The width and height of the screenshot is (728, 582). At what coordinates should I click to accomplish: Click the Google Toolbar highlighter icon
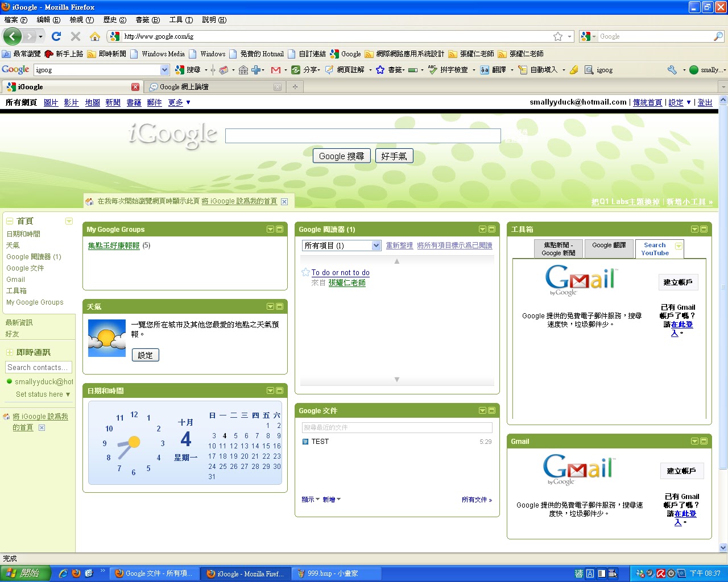pos(574,70)
